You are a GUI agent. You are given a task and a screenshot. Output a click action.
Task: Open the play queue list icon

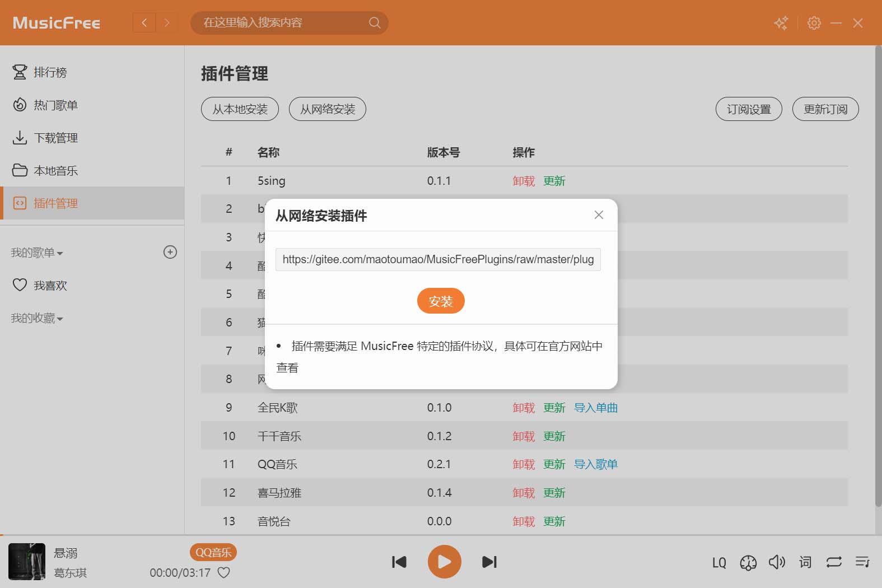pos(862,562)
